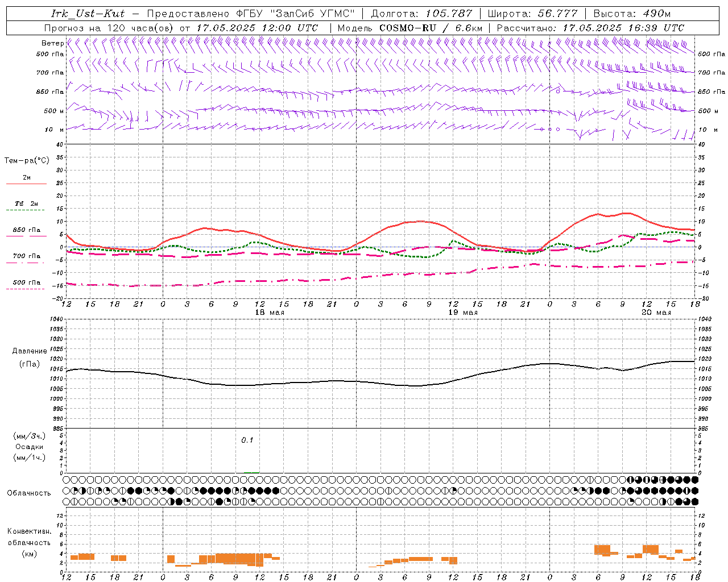Click the 'Конвективн.' label

29,531
